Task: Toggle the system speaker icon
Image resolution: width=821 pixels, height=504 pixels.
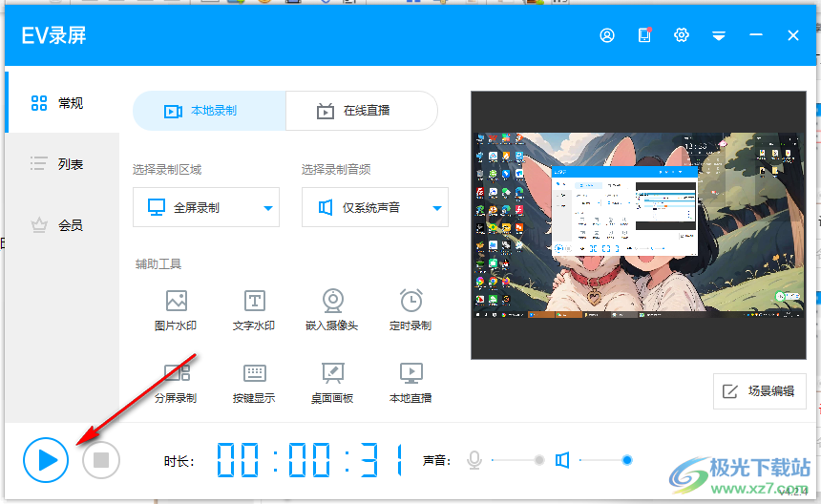Action: [562, 460]
